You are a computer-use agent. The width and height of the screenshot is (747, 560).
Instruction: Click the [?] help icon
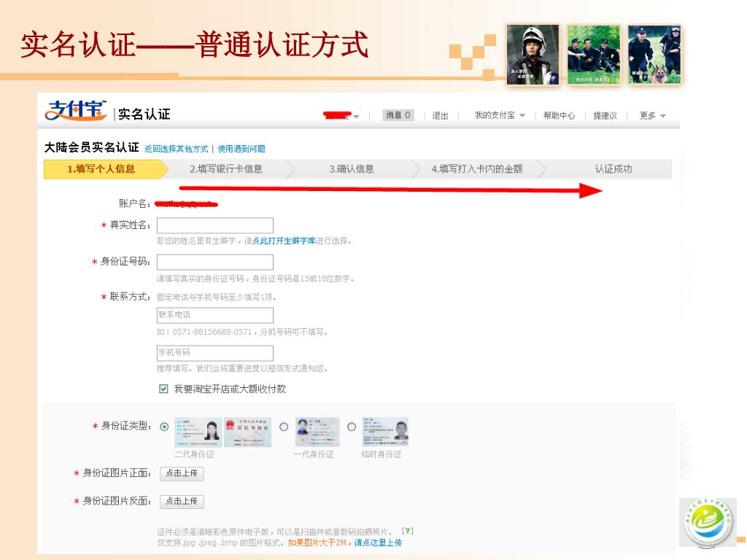tap(407, 531)
